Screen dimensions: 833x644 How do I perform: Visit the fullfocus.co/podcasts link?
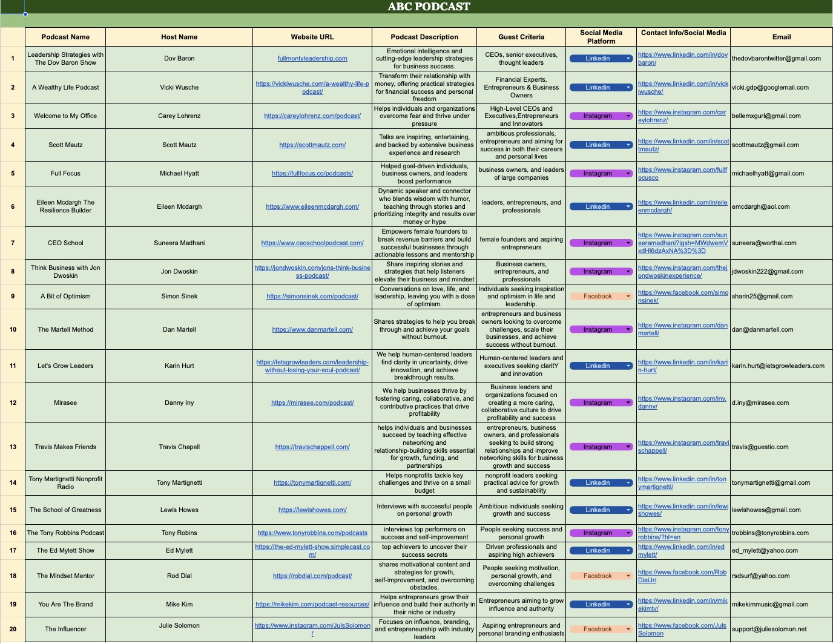pos(312,174)
